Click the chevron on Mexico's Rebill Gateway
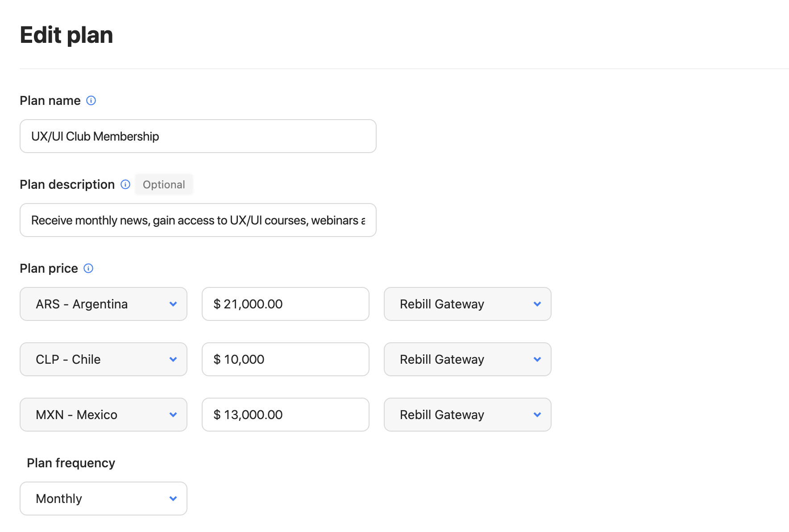The height and width of the screenshot is (532, 789). pyautogui.click(x=537, y=415)
